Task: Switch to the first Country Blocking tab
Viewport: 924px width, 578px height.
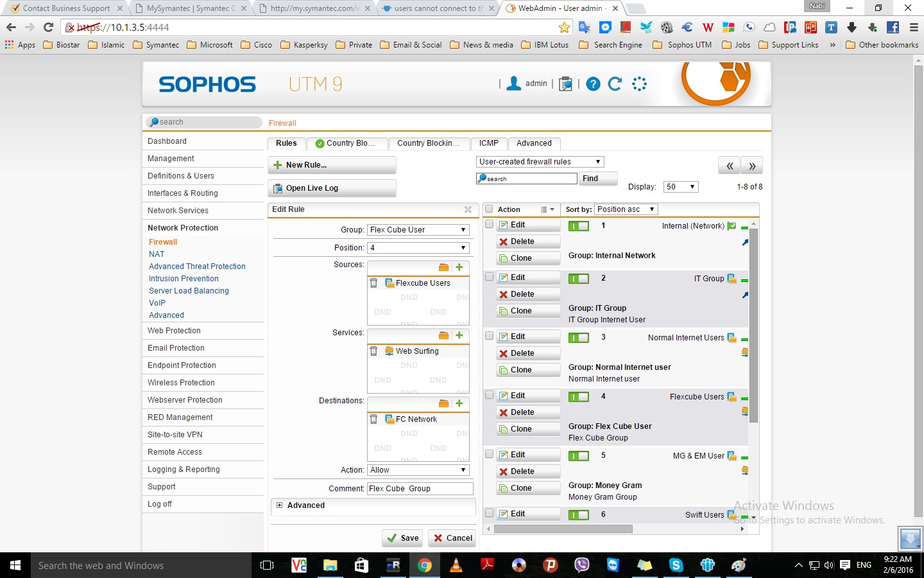Action: 347,143
